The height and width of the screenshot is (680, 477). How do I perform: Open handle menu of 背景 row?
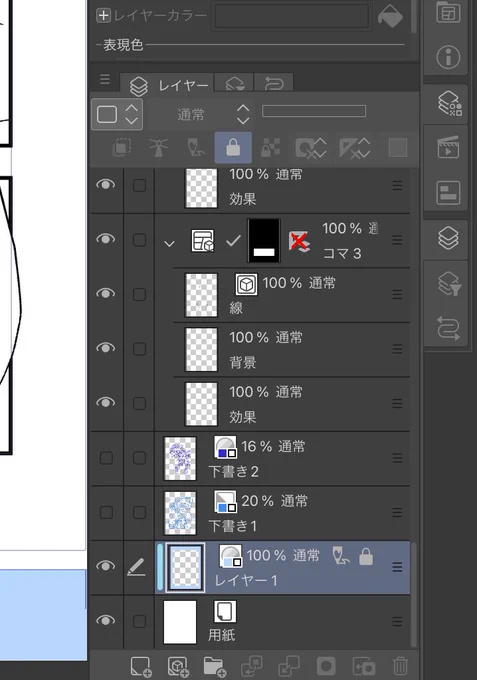click(397, 349)
